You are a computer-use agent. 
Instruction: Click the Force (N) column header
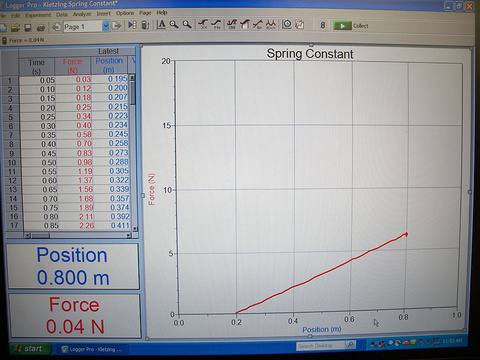[72, 66]
